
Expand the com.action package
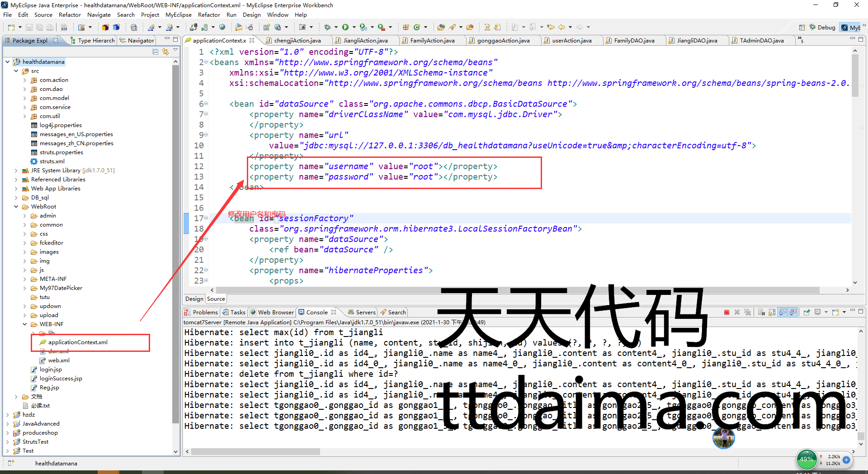click(25, 80)
